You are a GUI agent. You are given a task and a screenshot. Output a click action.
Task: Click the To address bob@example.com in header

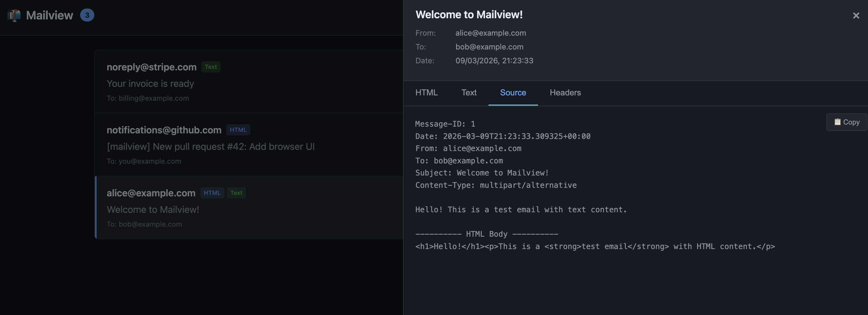489,47
